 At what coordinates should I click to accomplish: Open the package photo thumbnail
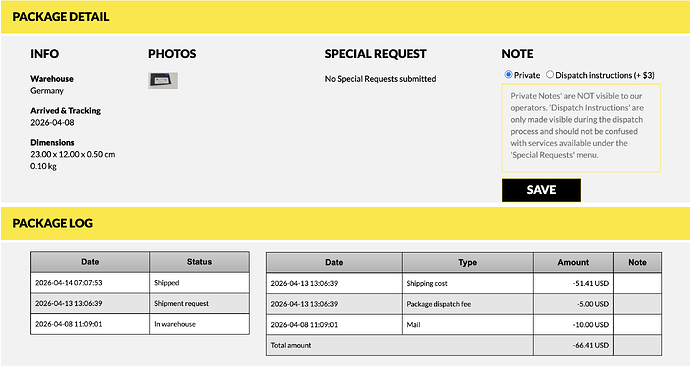click(163, 81)
